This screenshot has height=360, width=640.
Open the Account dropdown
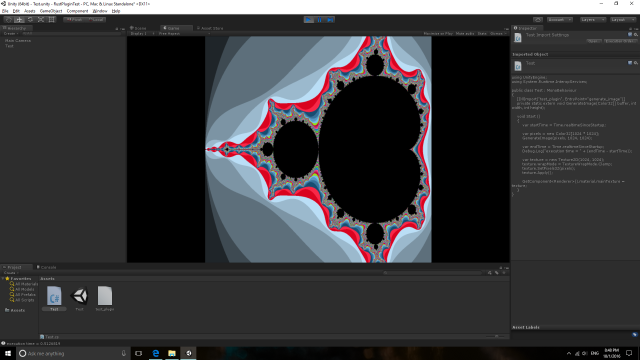pos(559,20)
